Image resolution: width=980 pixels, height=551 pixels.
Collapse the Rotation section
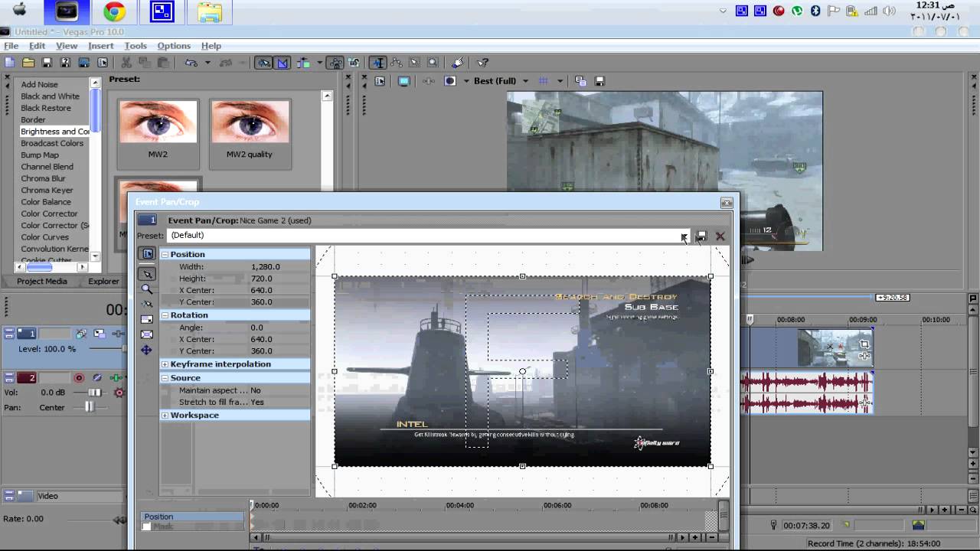165,315
